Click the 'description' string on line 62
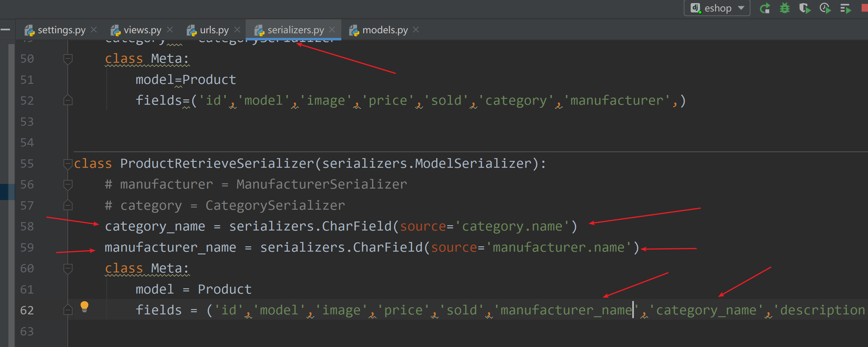 point(820,310)
